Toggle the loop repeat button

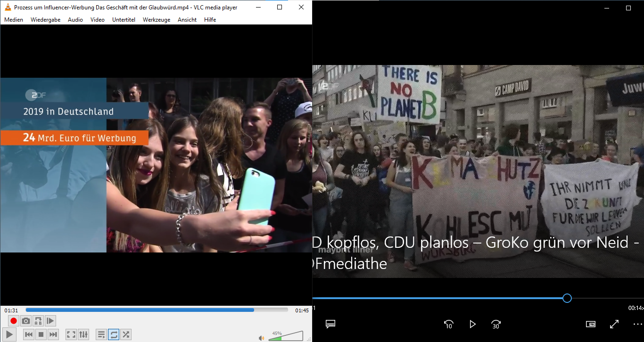pyautogui.click(x=114, y=334)
